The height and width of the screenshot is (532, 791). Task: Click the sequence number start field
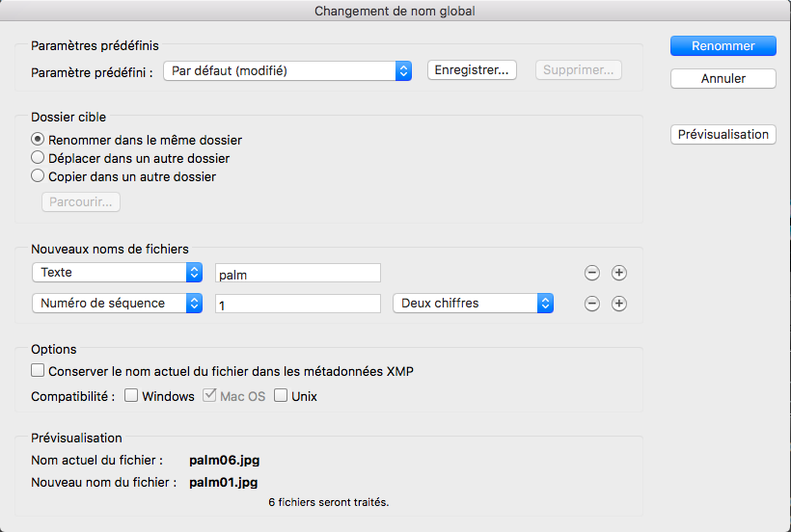click(297, 304)
